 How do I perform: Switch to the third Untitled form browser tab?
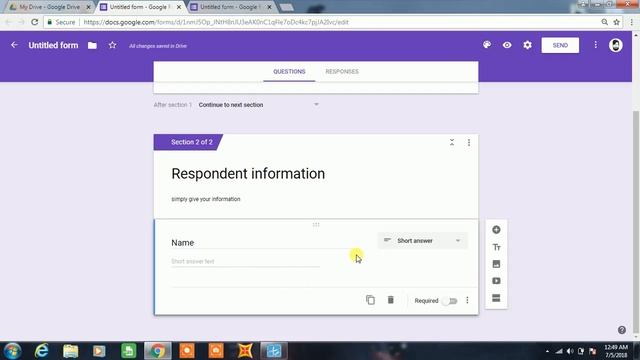click(231, 7)
